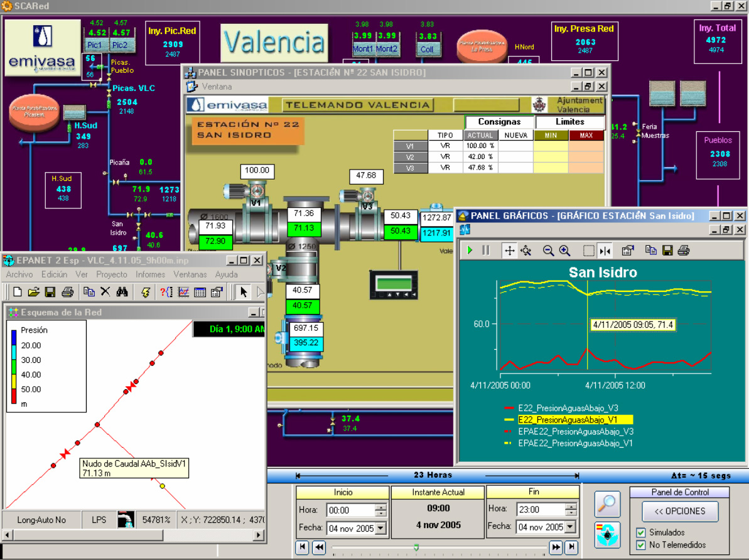Select the dotted rectangle selection tool
Screen dimensions: 749x560
pos(588,250)
